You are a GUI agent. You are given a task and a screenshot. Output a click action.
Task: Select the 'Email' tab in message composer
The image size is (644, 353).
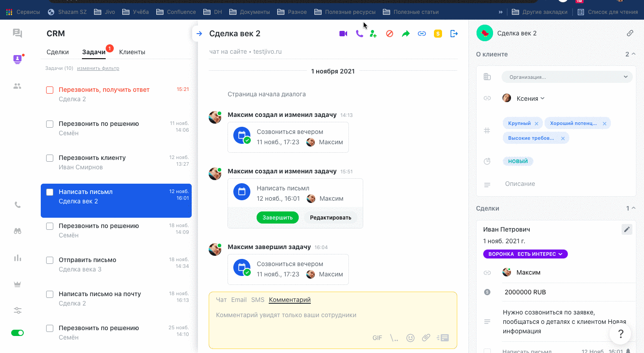(239, 300)
